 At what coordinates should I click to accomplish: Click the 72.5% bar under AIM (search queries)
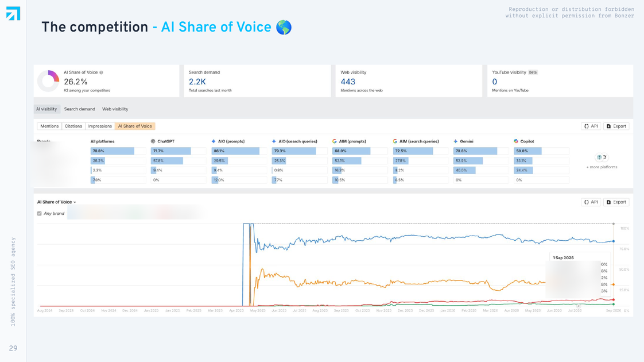[413, 151]
